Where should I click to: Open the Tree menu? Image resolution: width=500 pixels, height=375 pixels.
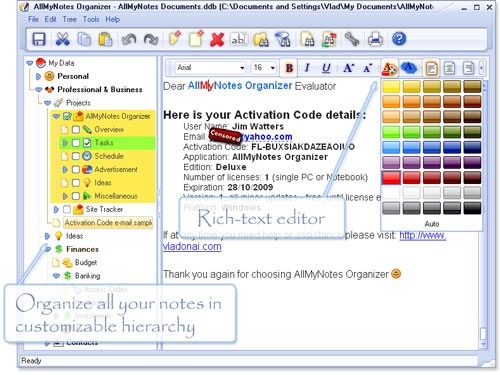coord(69,19)
